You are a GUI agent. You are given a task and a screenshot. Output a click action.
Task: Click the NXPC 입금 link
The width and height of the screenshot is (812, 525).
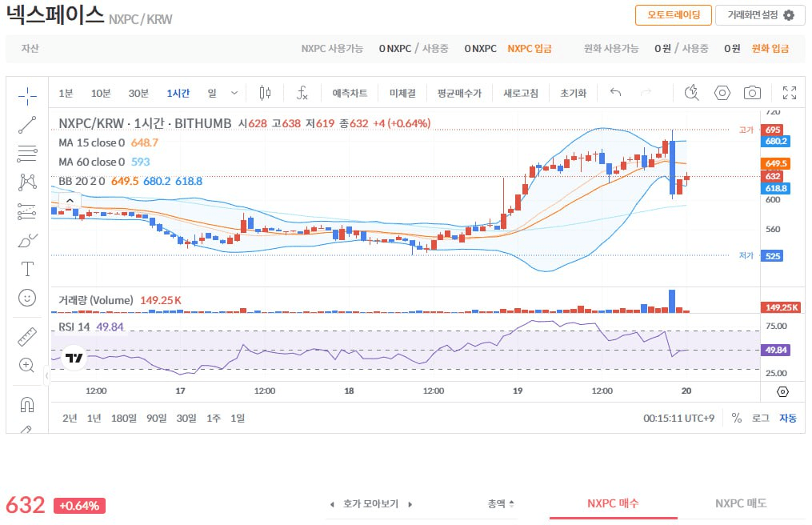point(529,48)
